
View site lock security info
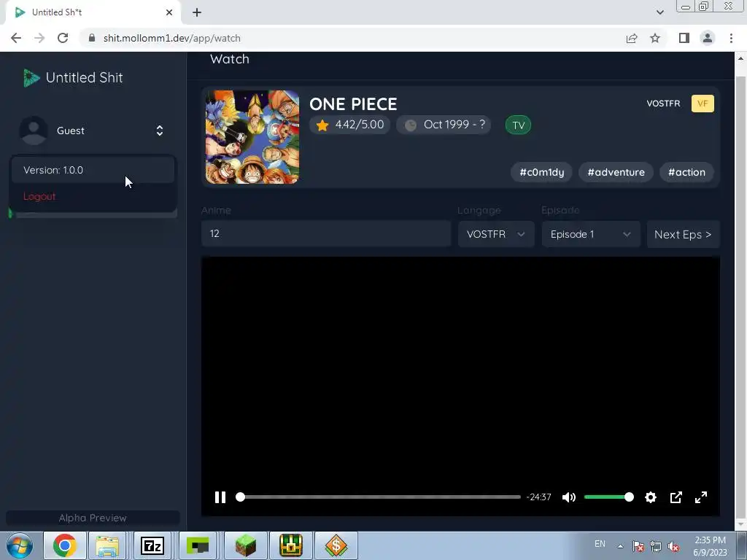92,38
